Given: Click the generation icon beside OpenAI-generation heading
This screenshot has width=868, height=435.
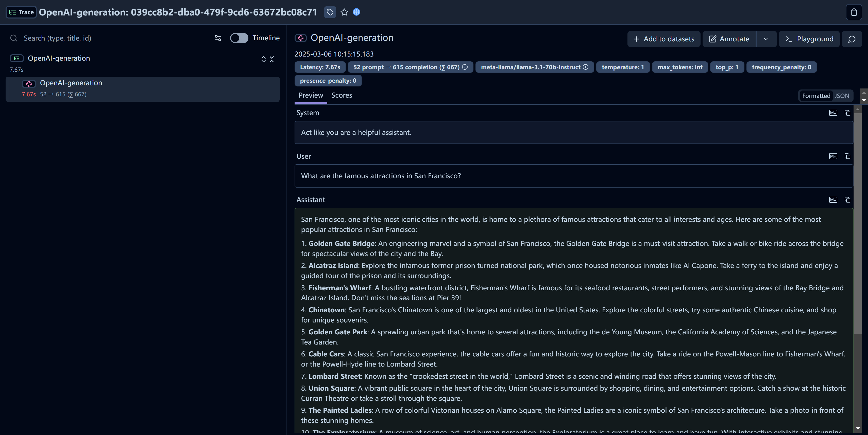Looking at the screenshot, I should coord(301,38).
